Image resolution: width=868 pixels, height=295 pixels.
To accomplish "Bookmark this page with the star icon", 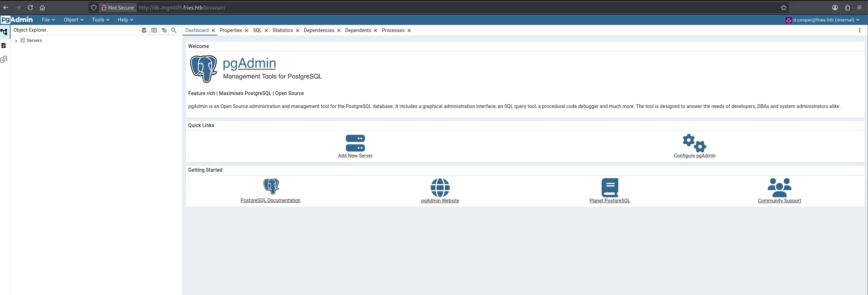I will click(784, 7).
